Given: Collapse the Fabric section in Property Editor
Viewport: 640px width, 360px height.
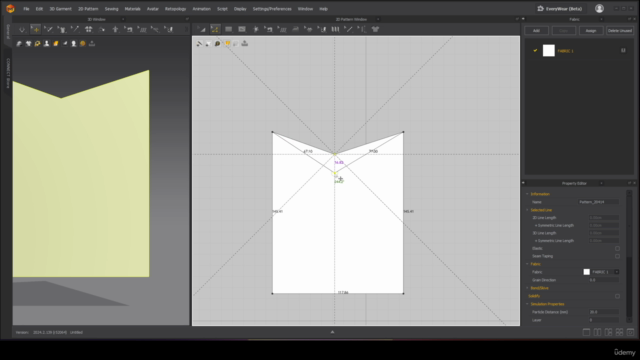Looking at the screenshot, I should pyautogui.click(x=527, y=264).
